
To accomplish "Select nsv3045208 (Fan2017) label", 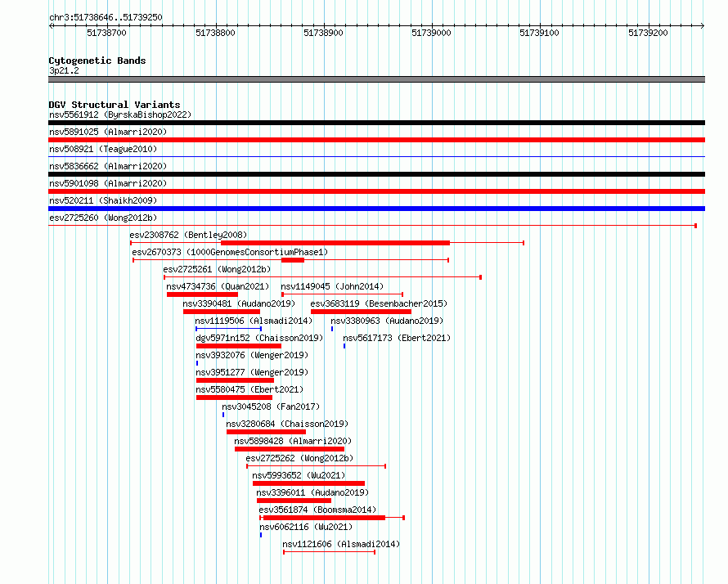I will pos(271,407).
